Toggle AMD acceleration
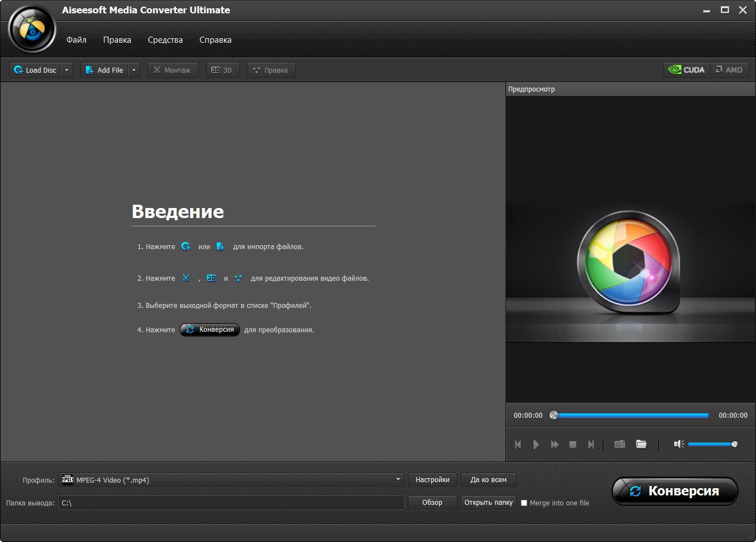Viewport: 756px width, 542px height. [x=729, y=70]
